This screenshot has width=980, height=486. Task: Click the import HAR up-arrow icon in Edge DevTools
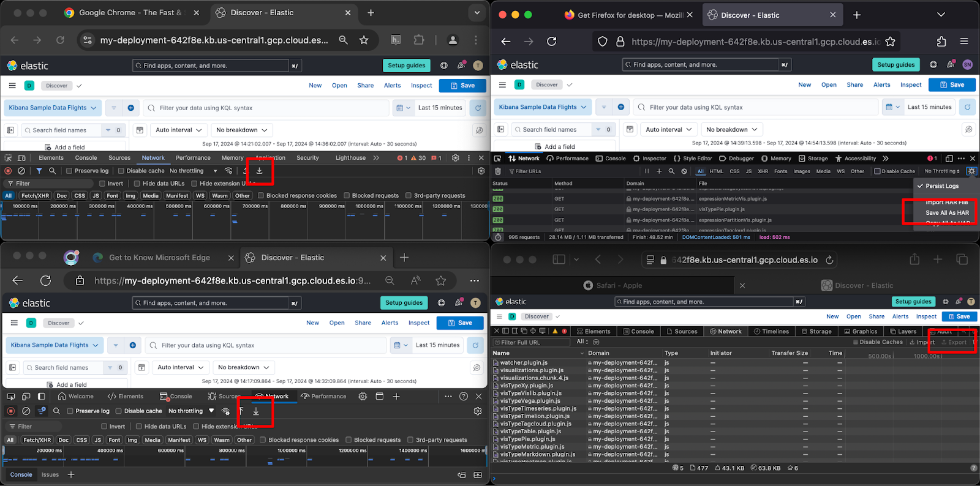tap(241, 411)
